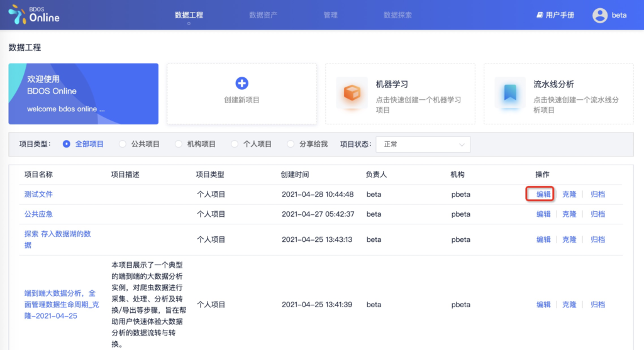Viewport: 644px width, 350px height.
Task: Click 归档 for the 公共应急 row
Action: tap(597, 214)
